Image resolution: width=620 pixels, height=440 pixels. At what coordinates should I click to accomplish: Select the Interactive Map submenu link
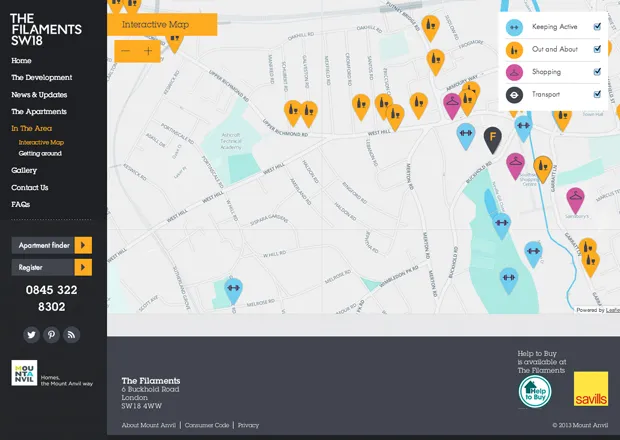41,142
